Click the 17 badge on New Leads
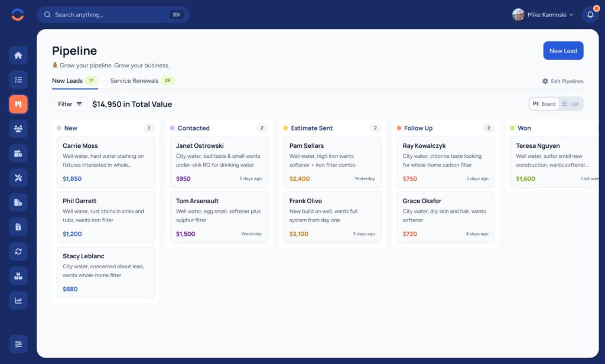The image size is (605, 364). (x=91, y=81)
